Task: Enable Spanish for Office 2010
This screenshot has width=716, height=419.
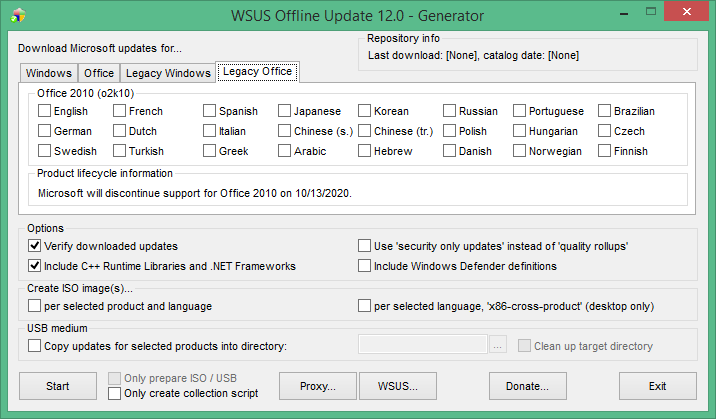Action: (x=209, y=111)
